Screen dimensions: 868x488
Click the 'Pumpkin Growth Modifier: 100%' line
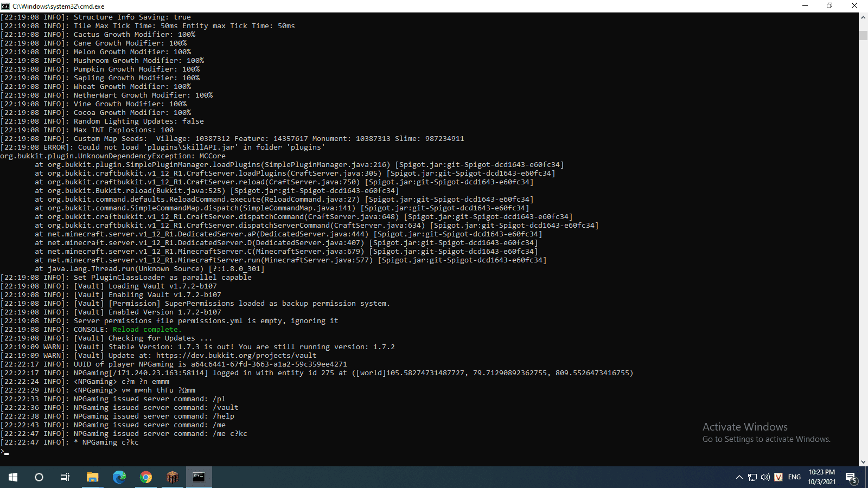[100, 69]
